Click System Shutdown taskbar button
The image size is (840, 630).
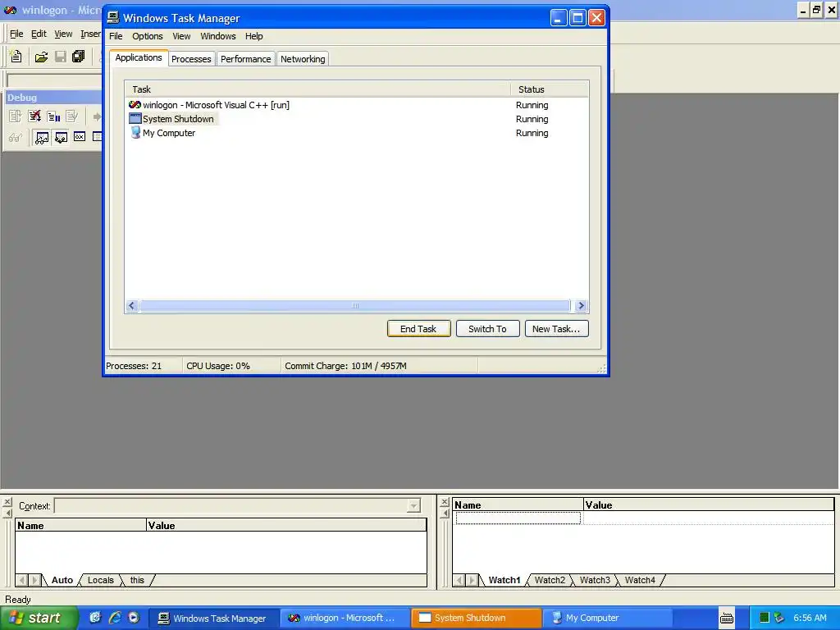[477, 619]
